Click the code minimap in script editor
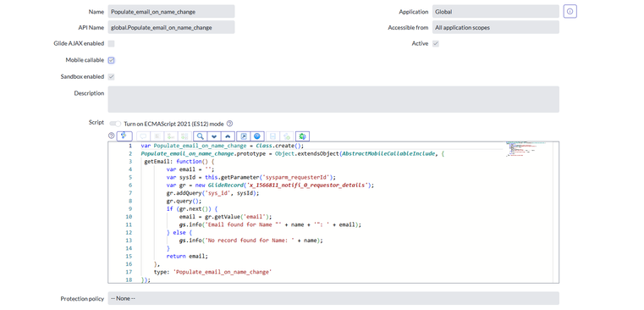The width and height of the screenshot is (644, 310). (526, 149)
